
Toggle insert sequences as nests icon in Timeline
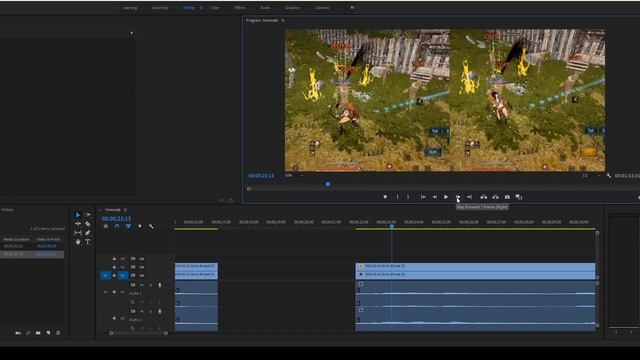(106, 226)
